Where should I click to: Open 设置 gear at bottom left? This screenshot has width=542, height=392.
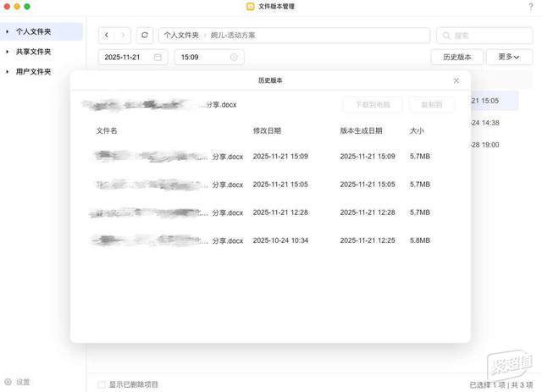(x=8, y=382)
